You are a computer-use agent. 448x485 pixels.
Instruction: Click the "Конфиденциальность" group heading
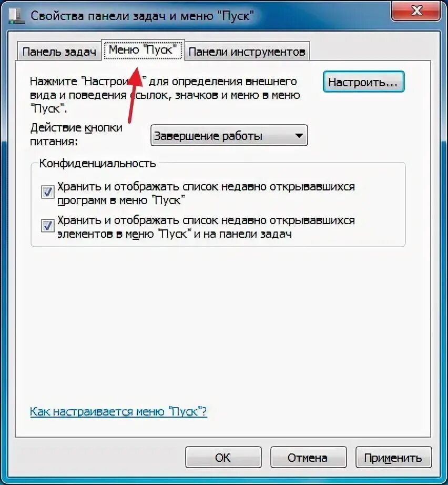(97, 163)
